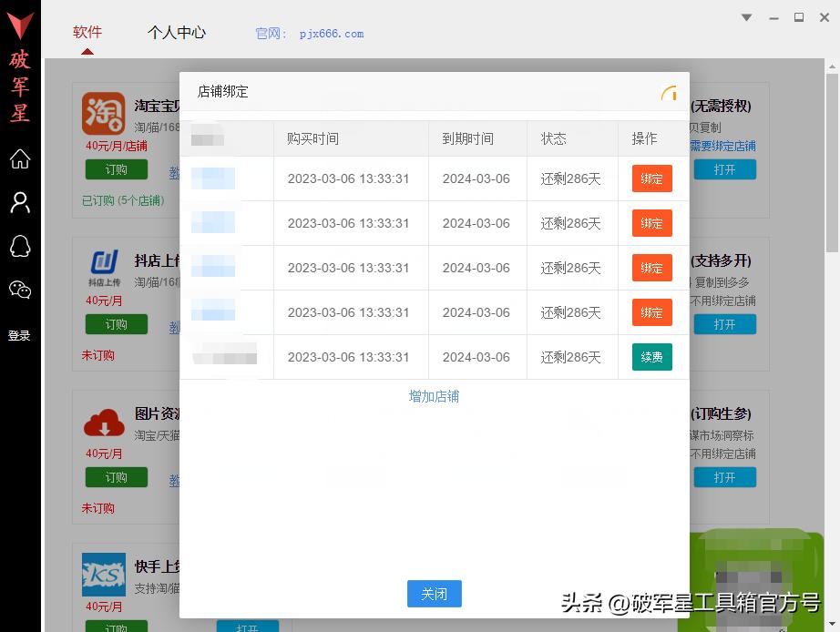Open the WeChat contact icon in the sidebar
The height and width of the screenshot is (632, 840).
(x=19, y=290)
